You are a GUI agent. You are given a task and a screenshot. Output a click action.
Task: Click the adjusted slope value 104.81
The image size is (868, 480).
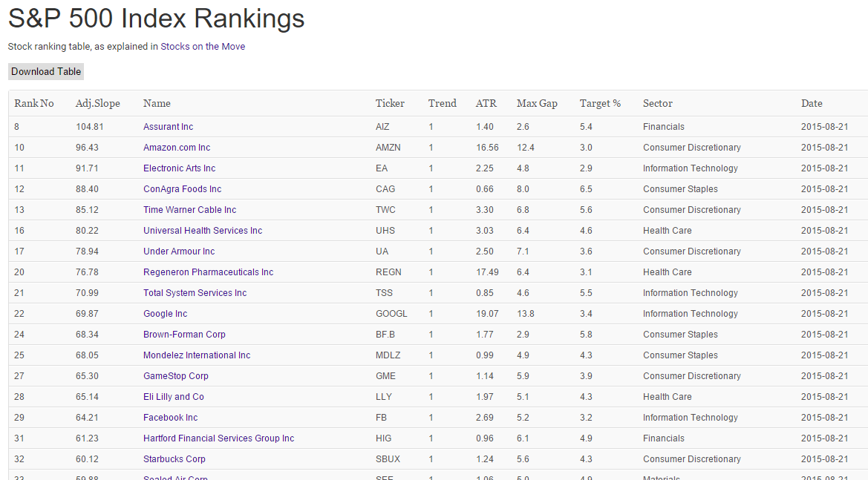(x=90, y=127)
